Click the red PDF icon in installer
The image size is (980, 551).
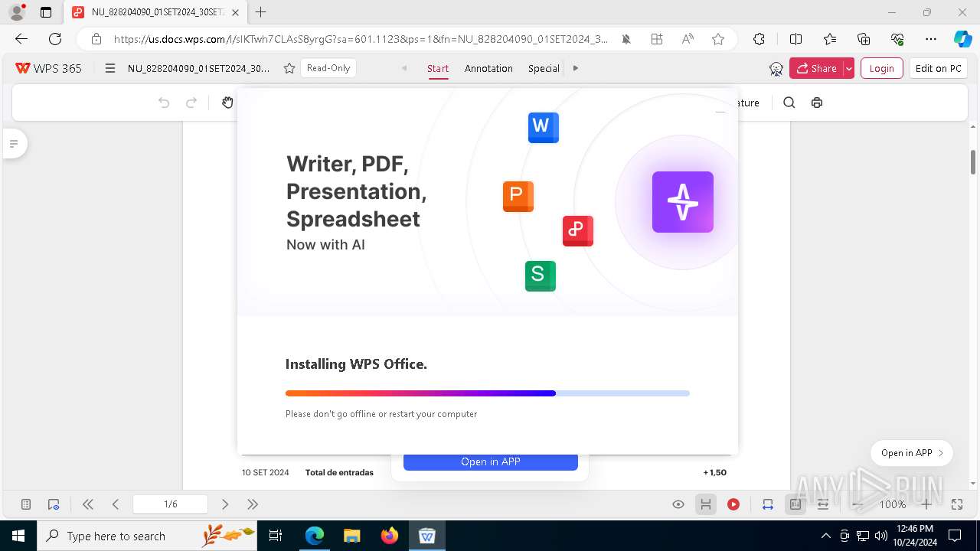pos(578,230)
